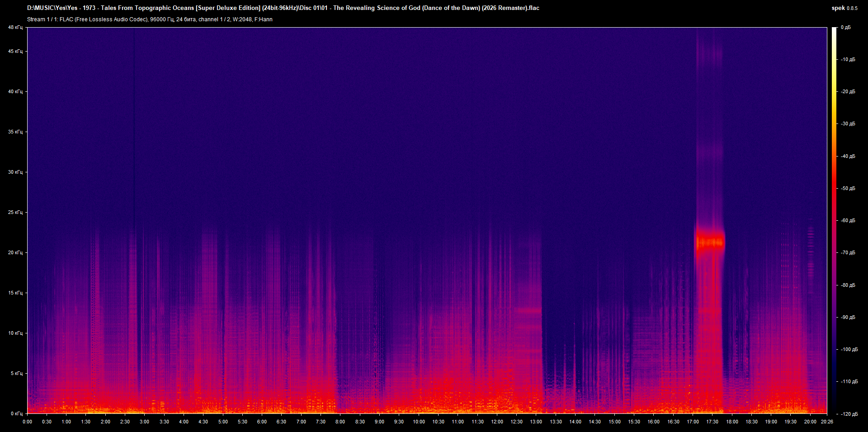Screen dimensions: 868x432
Task: Click the FLAC stream info line
Action: pos(150,19)
